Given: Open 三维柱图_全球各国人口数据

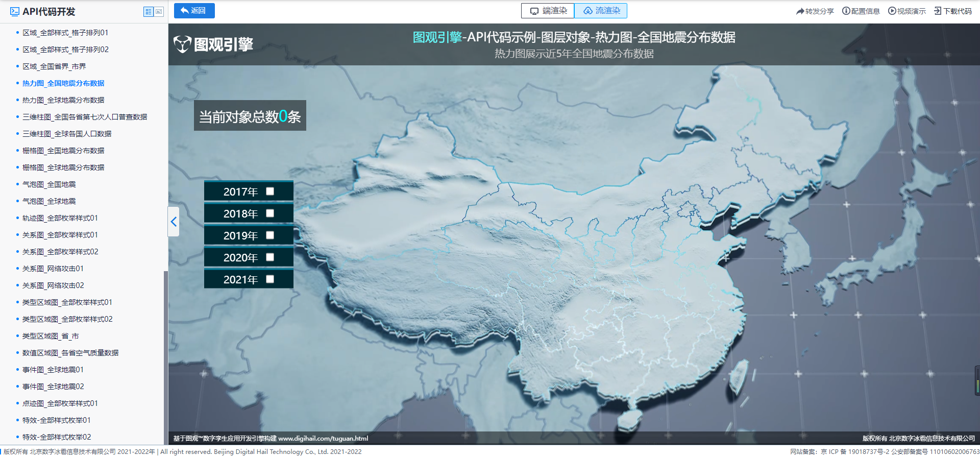Looking at the screenshot, I should pyautogui.click(x=67, y=134).
